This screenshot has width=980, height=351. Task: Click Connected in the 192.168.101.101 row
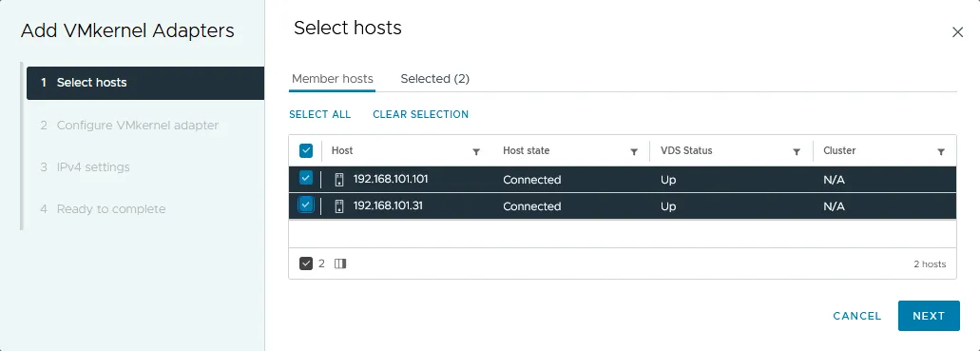pos(532,180)
